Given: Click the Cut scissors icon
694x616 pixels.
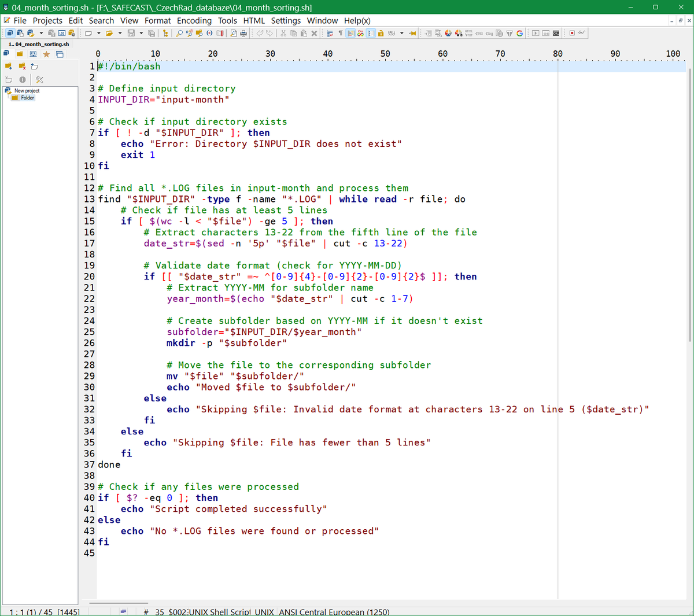Looking at the screenshot, I should pyautogui.click(x=283, y=34).
